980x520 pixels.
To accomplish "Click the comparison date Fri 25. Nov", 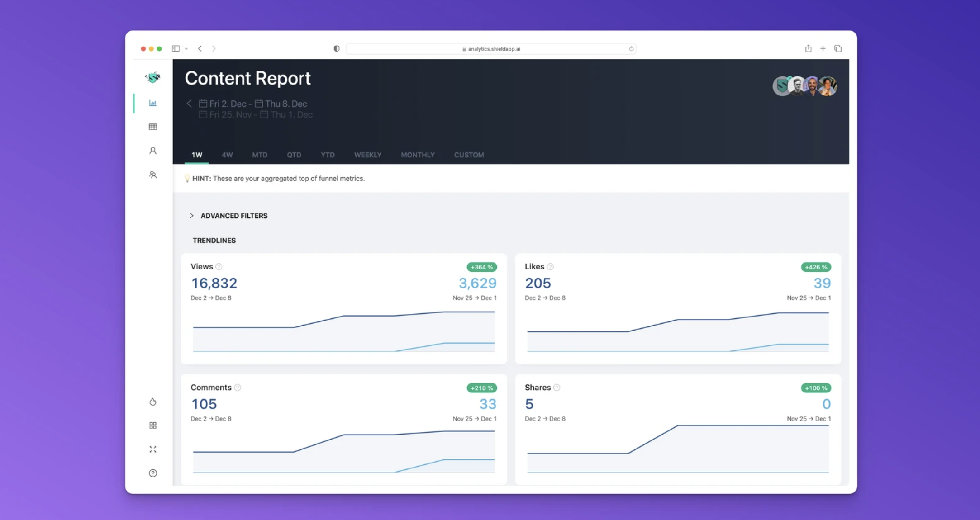I will tap(230, 115).
